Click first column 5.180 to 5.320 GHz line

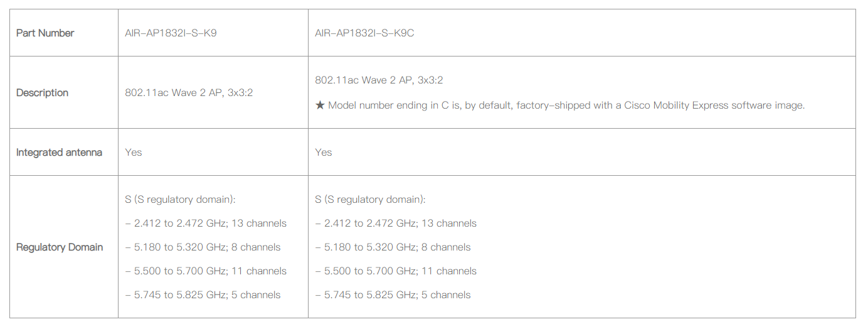[203, 247]
